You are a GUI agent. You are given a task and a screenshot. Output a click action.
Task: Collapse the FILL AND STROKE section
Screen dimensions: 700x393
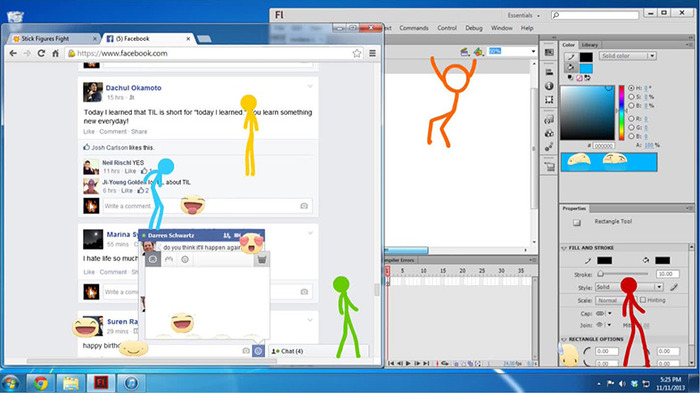pos(564,248)
